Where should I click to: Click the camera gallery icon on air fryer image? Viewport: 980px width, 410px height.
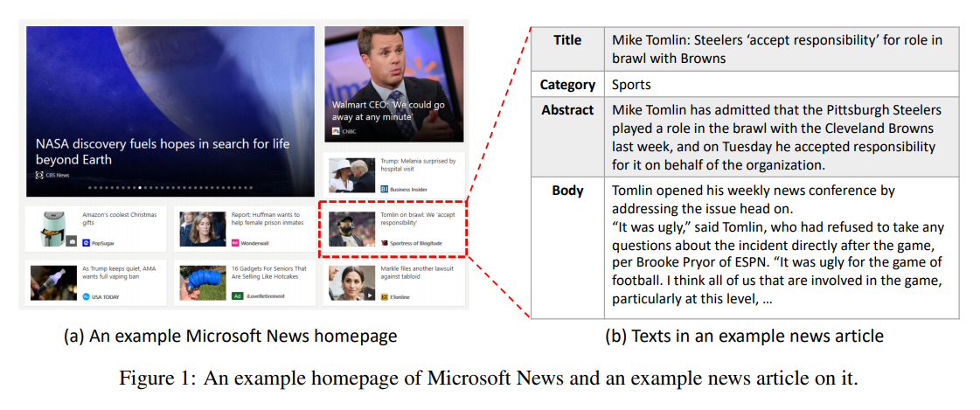(73, 242)
